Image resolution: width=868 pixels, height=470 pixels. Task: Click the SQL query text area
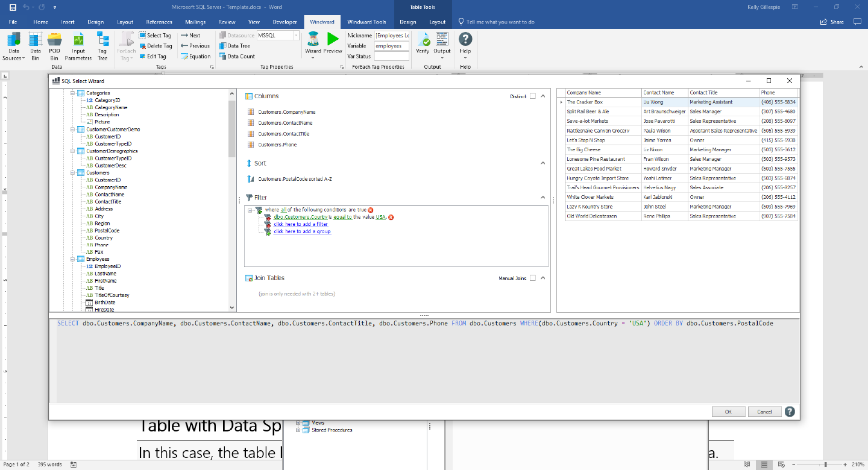pos(424,360)
